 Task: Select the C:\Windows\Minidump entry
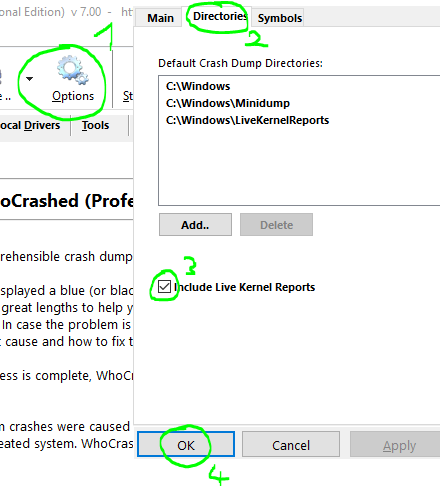tap(228, 103)
